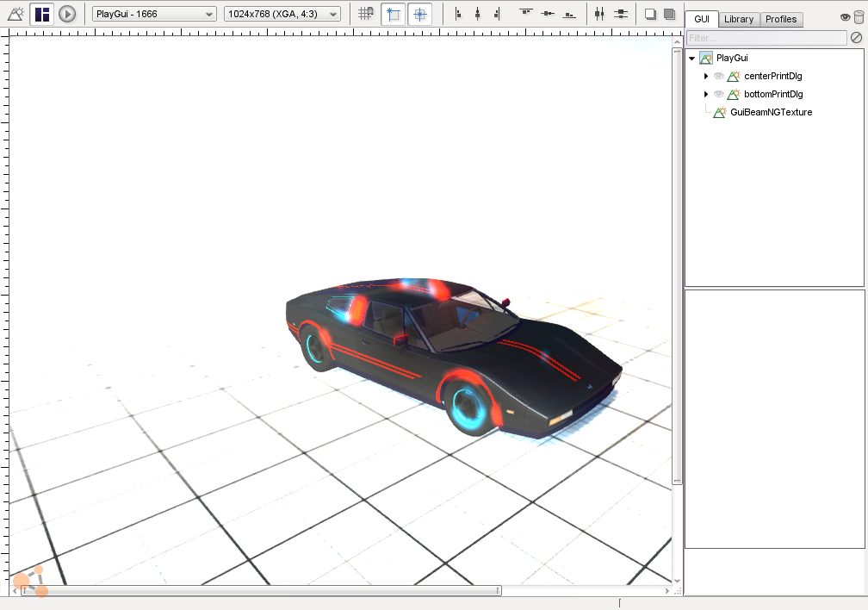Click the GuiBeamNGTexture control icon
The image size is (868, 610).
pos(720,112)
